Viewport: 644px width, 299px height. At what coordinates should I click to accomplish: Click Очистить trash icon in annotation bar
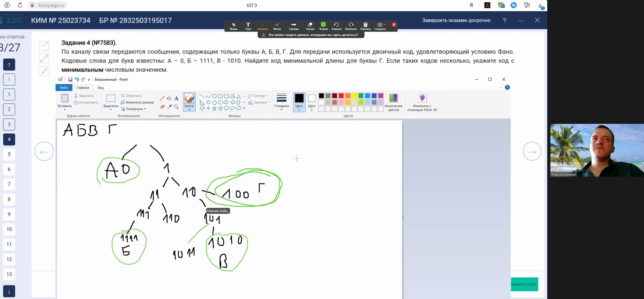pos(365,26)
